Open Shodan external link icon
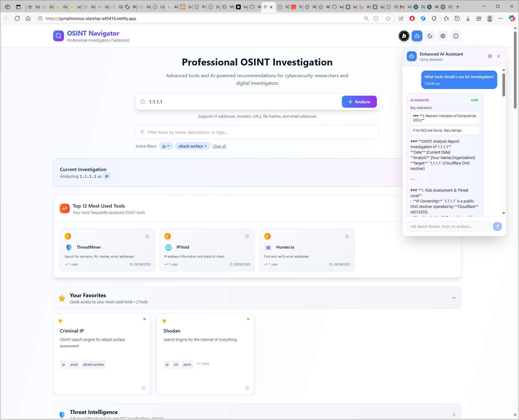This screenshot has width=519, height=420. click(247, 388)
